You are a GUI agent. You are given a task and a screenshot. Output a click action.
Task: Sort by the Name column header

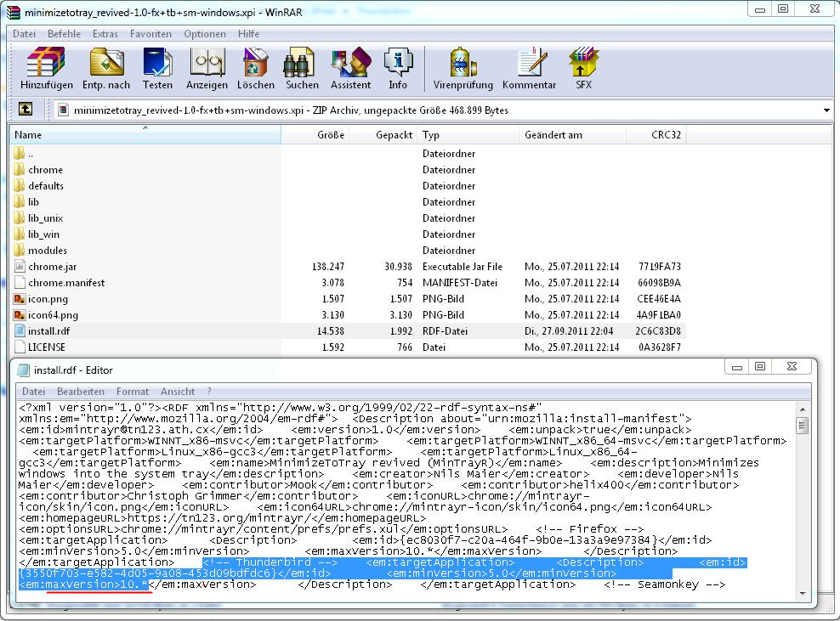click(x=145, y=135)
